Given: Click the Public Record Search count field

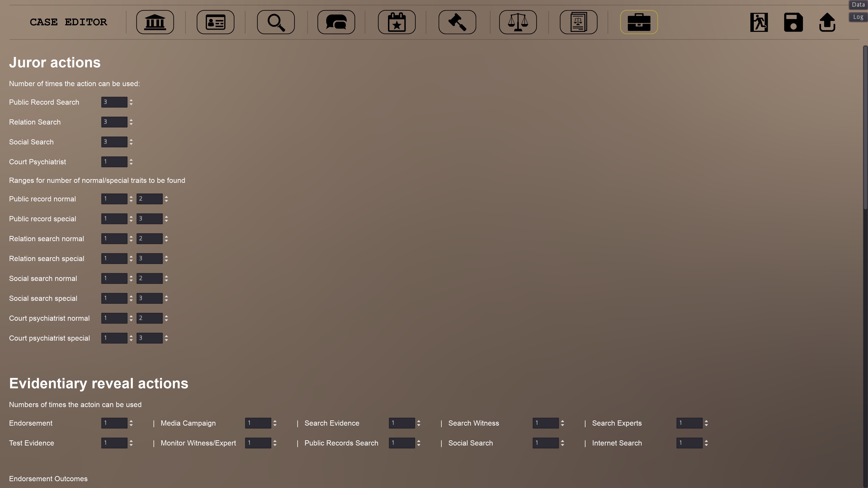Looking at the screenshot, I should tap(114, 102).
